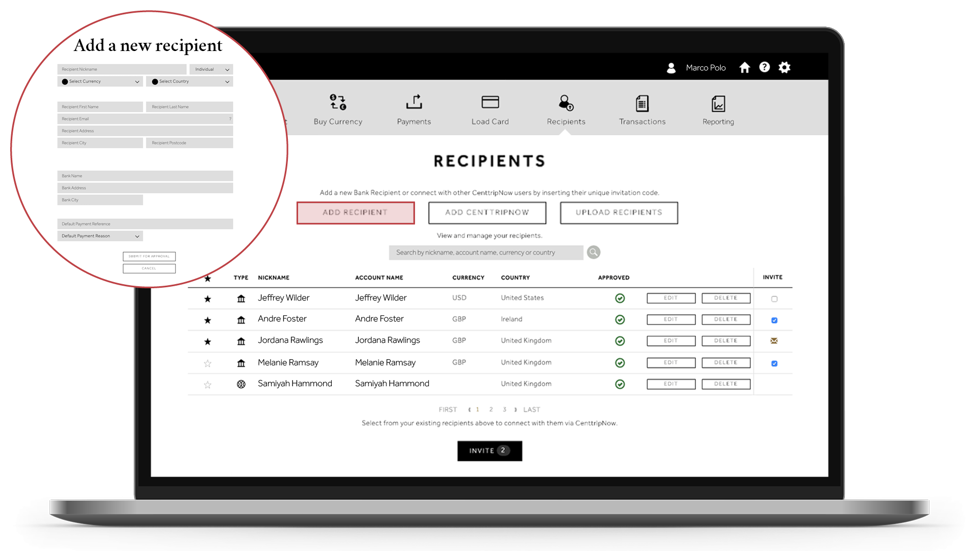
Task: Click the ADD RECIPIENT button
Action: point(355,212)
